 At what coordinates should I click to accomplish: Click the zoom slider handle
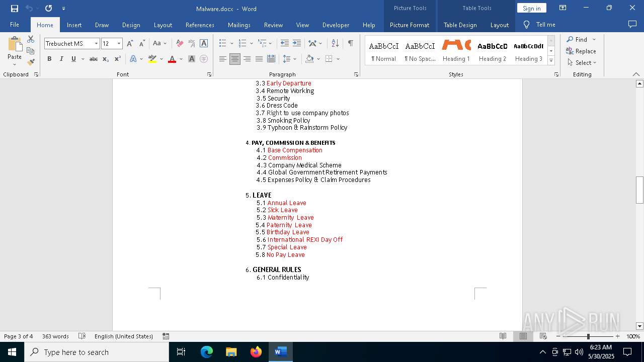click(x=588, y=336)
